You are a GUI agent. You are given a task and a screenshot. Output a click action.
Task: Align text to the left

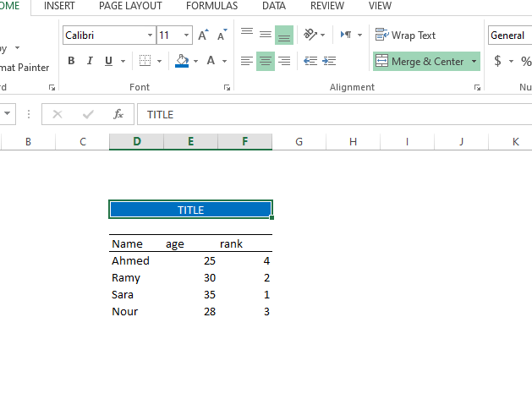(247, 61)
